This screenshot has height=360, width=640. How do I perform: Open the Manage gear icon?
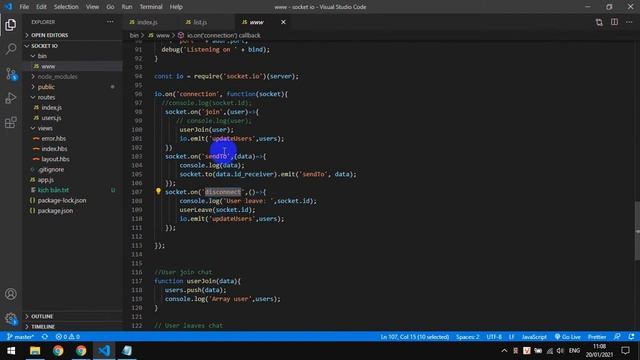(x=11, y=318)
